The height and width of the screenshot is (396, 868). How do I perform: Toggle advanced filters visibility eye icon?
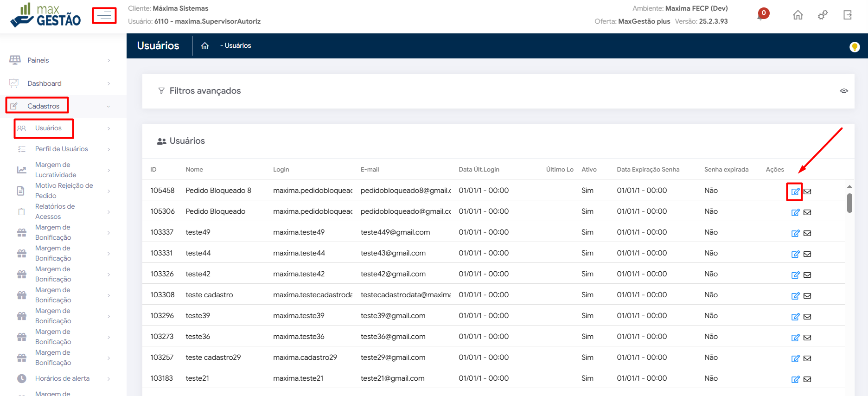(x=844, y=91)
